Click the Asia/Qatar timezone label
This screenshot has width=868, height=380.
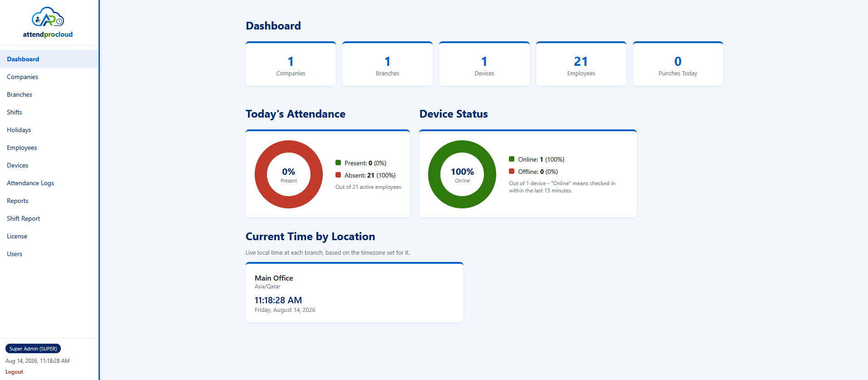coord(267,286)
